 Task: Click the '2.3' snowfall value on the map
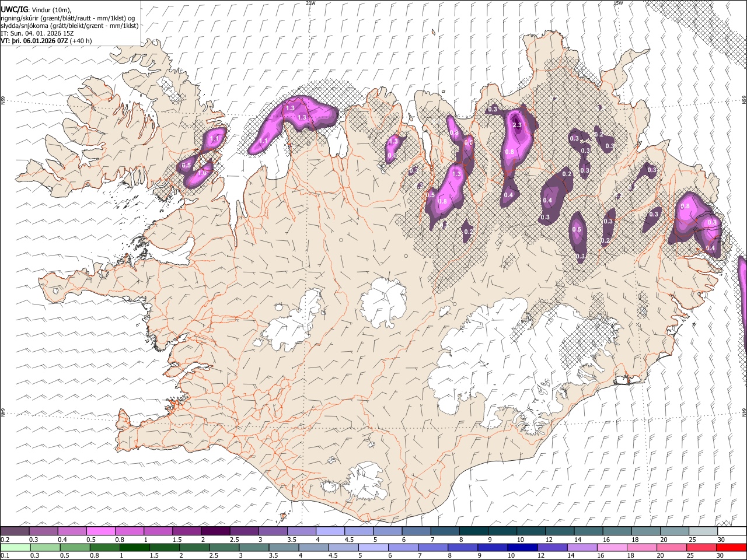517,125
